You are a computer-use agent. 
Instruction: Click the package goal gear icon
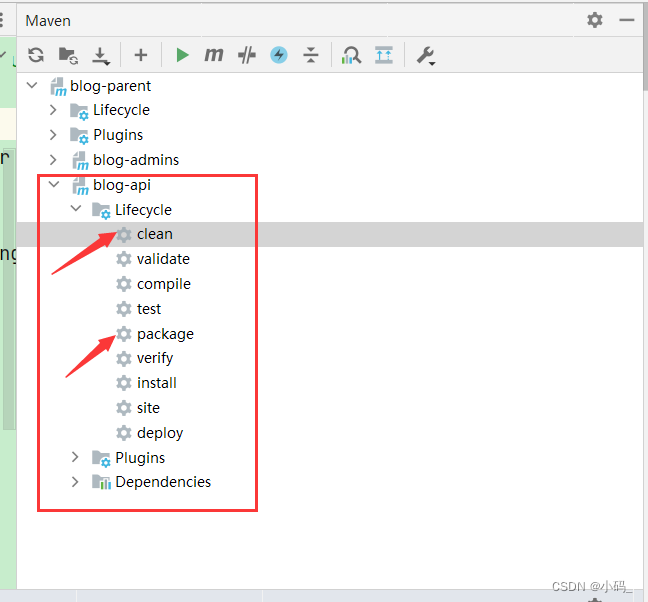(x=124, y=334)
